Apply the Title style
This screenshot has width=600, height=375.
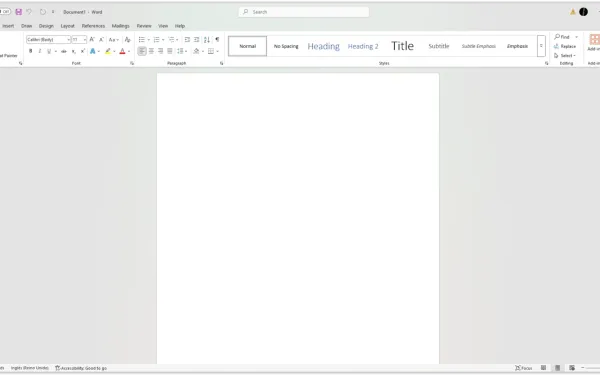(x=403, y=46)
